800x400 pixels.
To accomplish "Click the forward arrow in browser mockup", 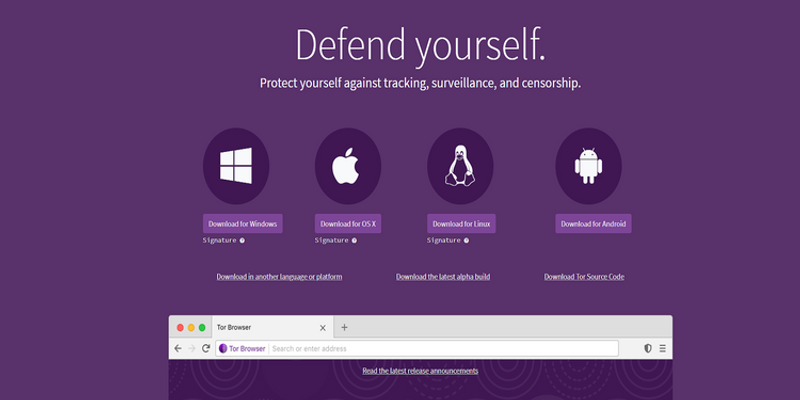I will coord(192,348).
